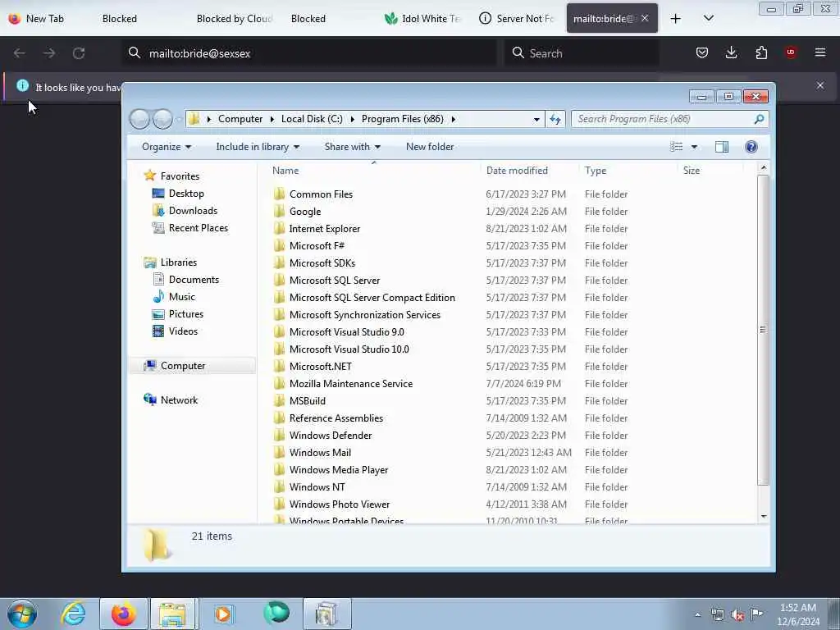The image size is (840, 630).
Task: Open Windows Media Player from the taskbar
Action: point(223,614)
